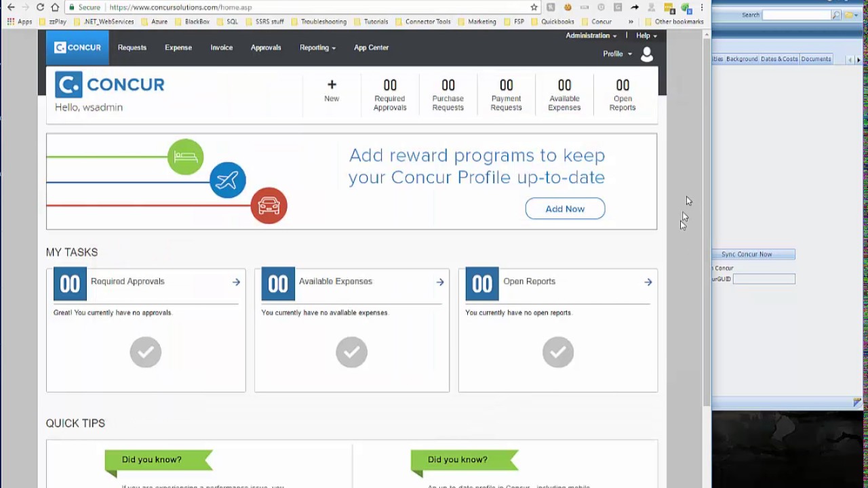Switch to Background tab in right window
The height and width of the screenshot is (488, 868).
[742, 59]
